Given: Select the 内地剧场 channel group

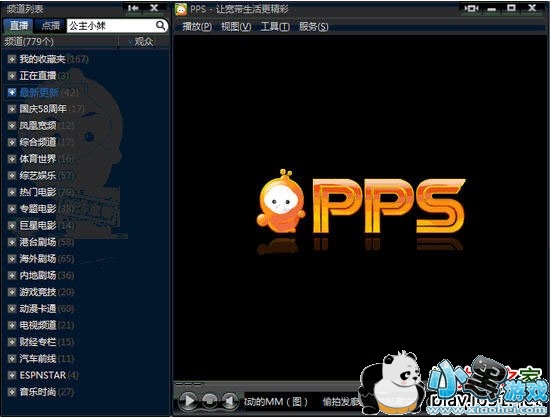Looking at the screenshot, I should pyautogui.click(x=38, y=275).
